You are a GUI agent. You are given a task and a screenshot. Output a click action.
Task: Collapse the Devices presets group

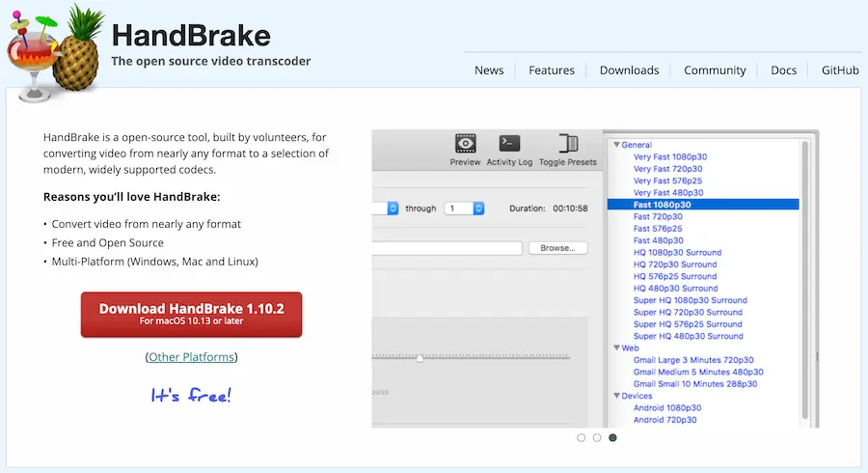(616, 396)
